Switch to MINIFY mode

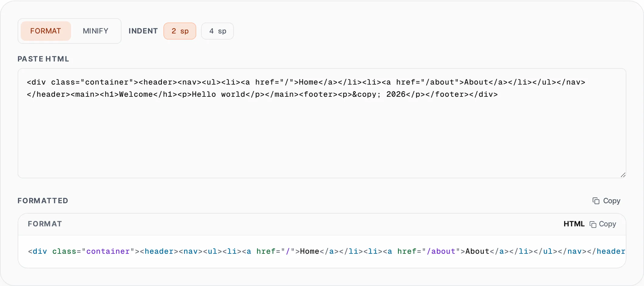(x=95, y=31)
